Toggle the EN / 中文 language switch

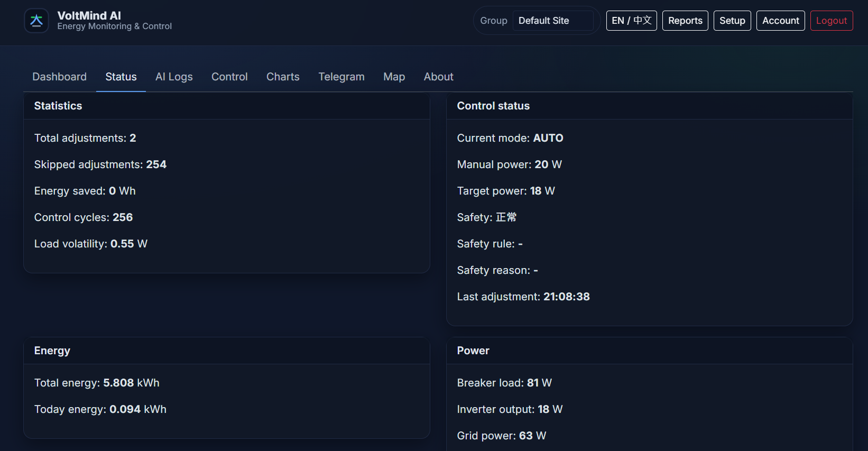pyautogui.click(x=631, y=21)
